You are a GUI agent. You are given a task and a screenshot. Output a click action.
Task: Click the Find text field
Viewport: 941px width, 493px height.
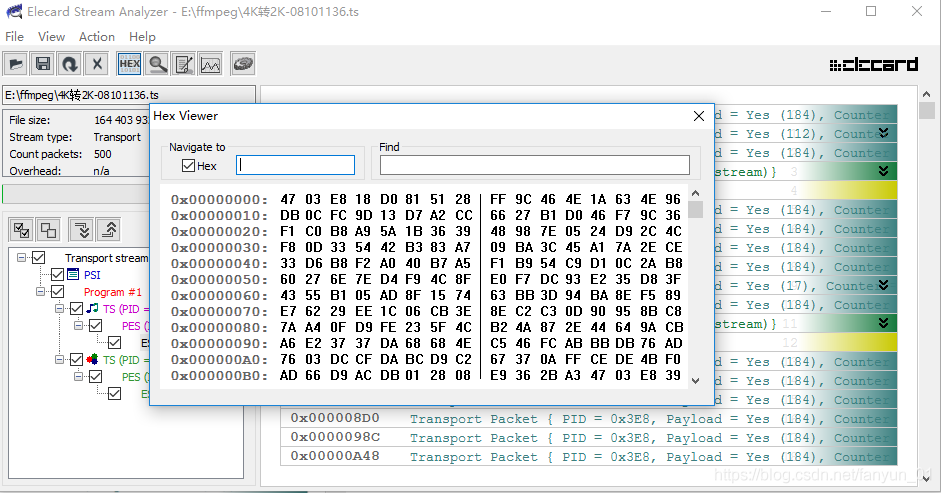click(535, 165)
